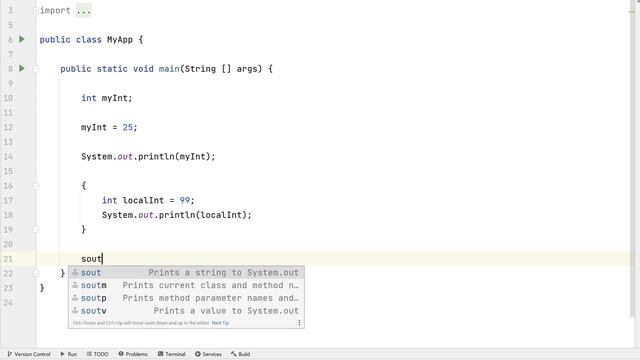Open the Run tool window

click(69, 354)
